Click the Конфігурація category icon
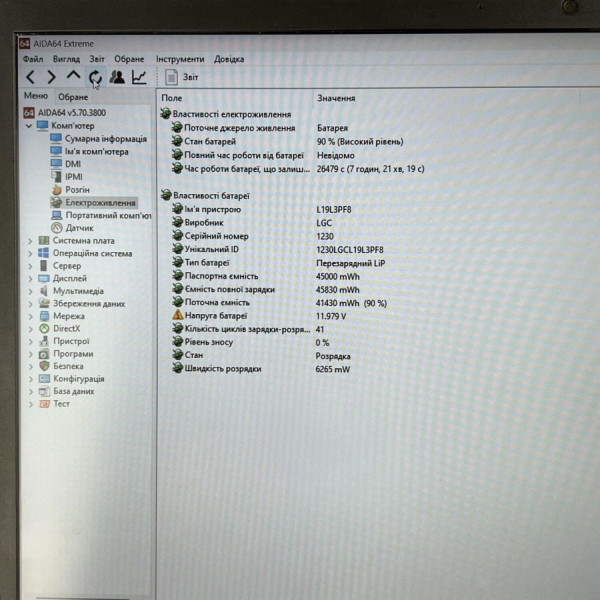Viewport: 600px width, 600px height. pos(44,379)
